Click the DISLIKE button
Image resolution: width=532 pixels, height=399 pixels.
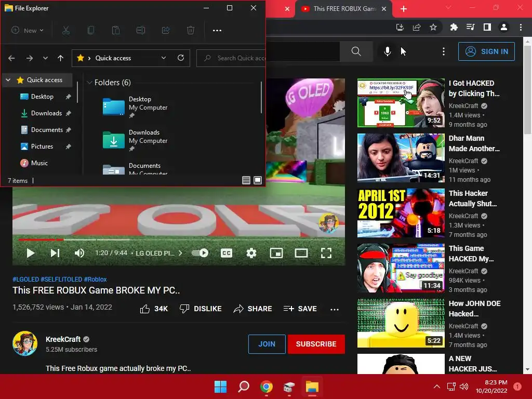201,309
